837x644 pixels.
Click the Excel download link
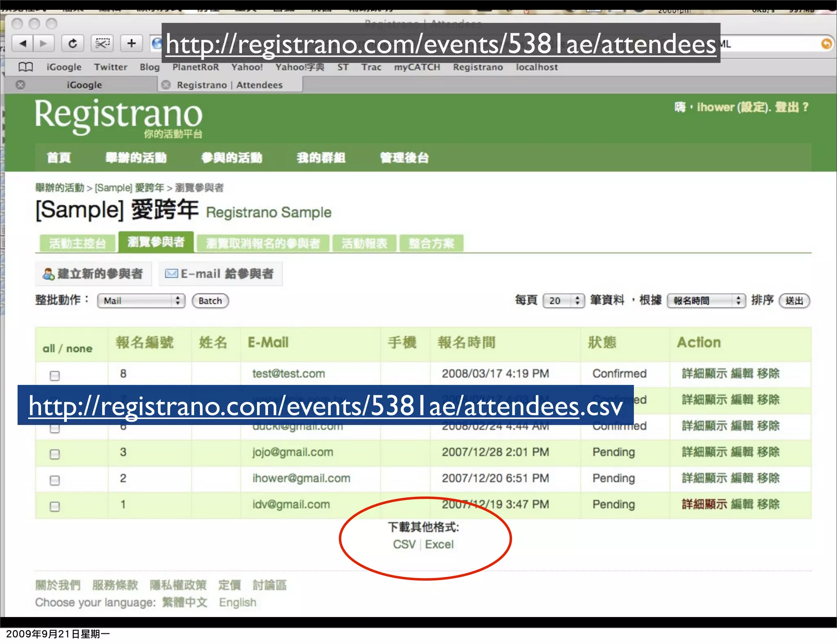point(439,544)
